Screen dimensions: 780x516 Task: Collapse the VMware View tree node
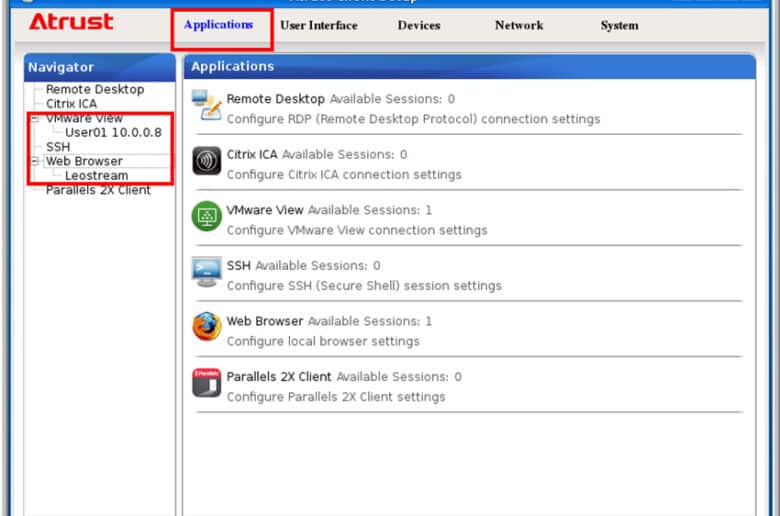pyautogui.click(x=35, y=118)
